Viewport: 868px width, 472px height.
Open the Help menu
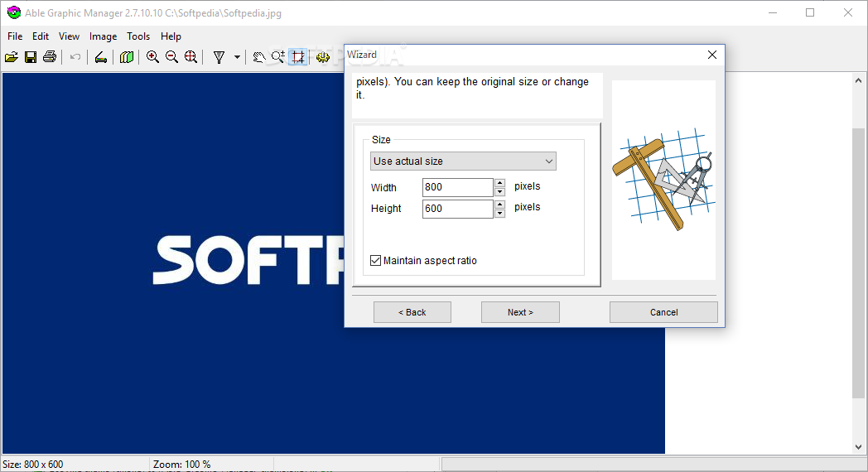(x=171, y=36)
